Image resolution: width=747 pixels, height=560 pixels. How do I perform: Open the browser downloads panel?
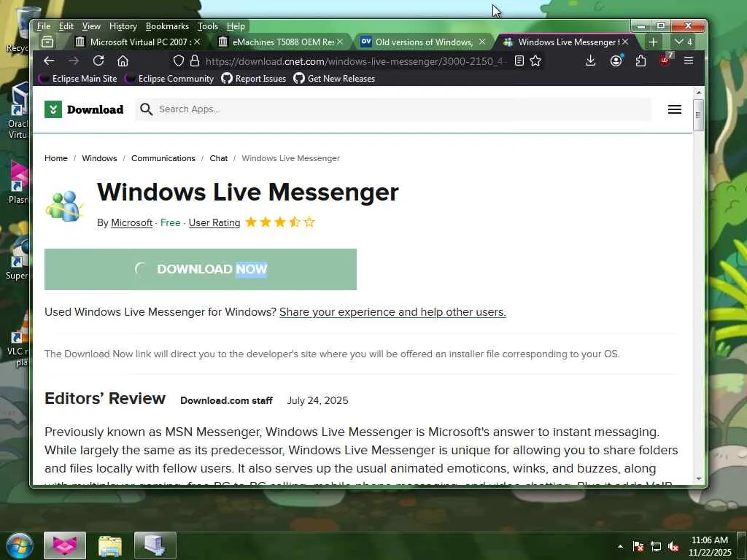590,61
